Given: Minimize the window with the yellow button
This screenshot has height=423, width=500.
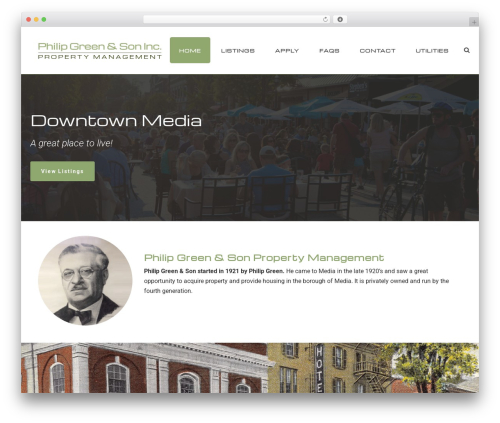Looking at the screenshot, I should point(36,19).
